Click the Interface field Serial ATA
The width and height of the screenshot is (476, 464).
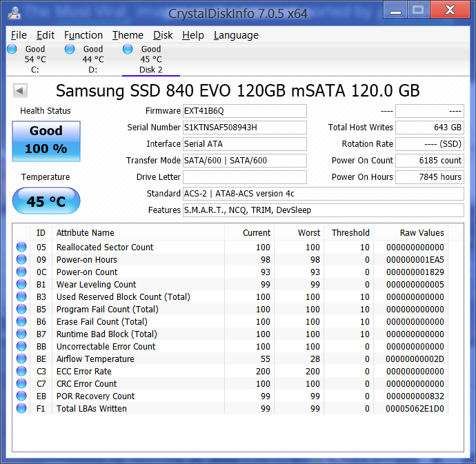pyautogui.click(x=245, y=144)
